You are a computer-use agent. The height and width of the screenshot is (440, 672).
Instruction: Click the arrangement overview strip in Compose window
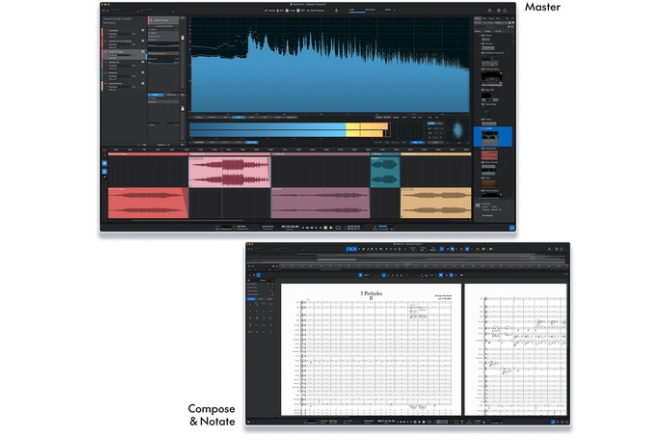(x=407, y=257)
